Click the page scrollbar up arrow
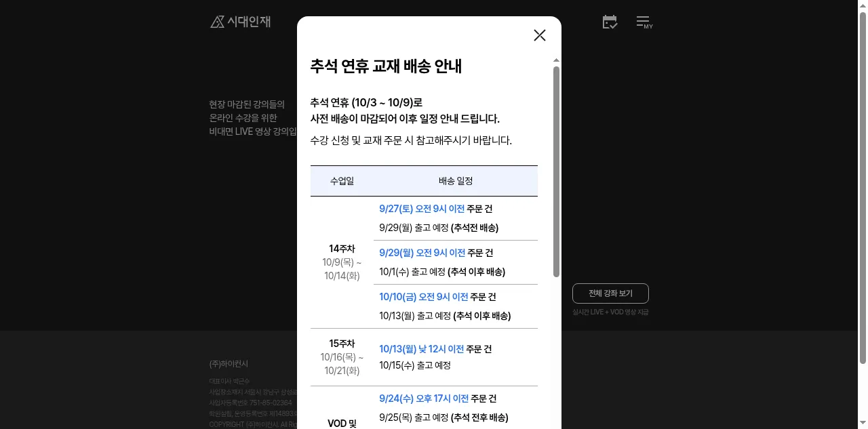The width and height of the screenshot is (868, 429). tap(863, 5)
